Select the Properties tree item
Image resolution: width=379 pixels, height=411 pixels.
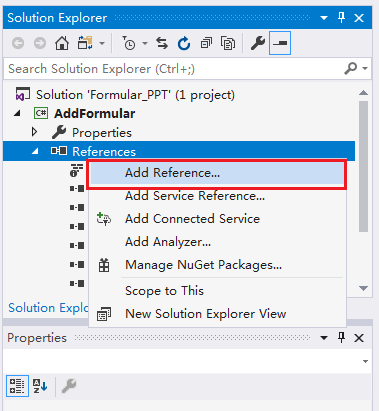click(102, 133)
